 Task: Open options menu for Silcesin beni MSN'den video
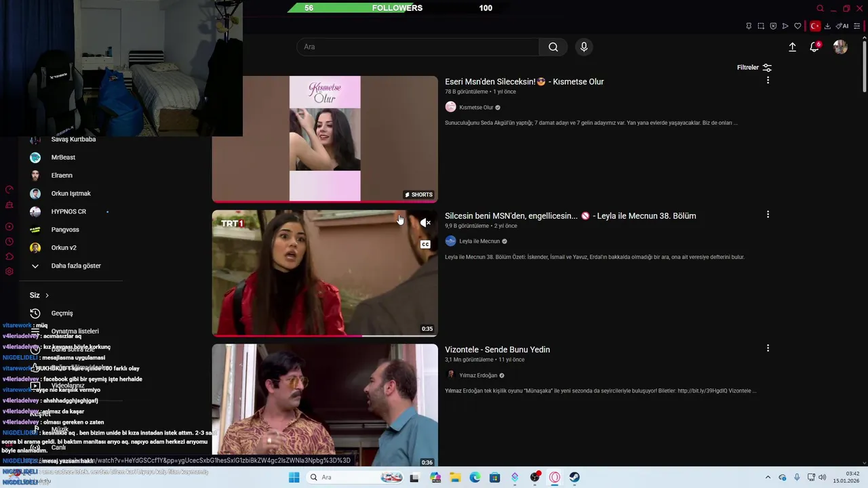point(768,214)
